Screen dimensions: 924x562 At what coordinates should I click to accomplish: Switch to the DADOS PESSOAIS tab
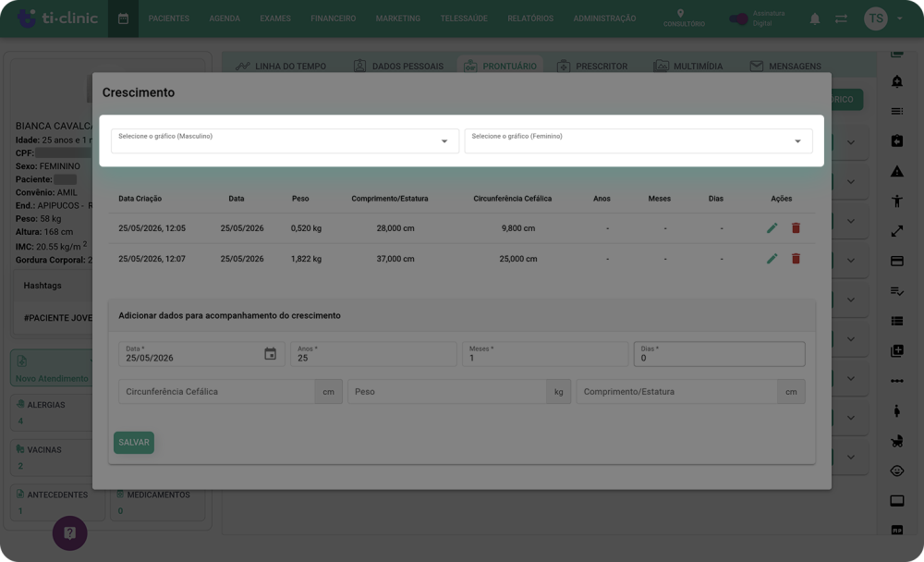tap(398, 66)
